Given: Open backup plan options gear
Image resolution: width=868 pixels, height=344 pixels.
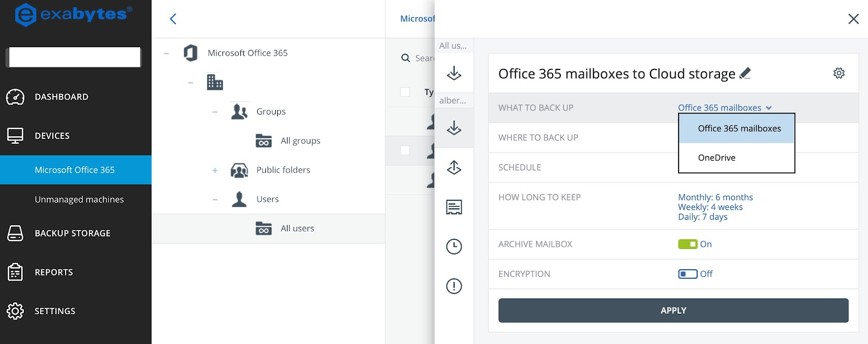Looking at the screenshot, I should tap(839, 73).
